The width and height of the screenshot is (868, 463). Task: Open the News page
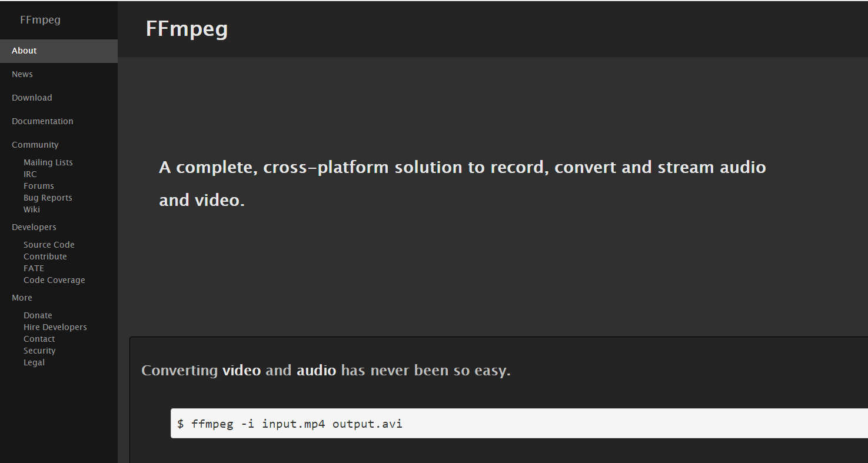[22, 74]
